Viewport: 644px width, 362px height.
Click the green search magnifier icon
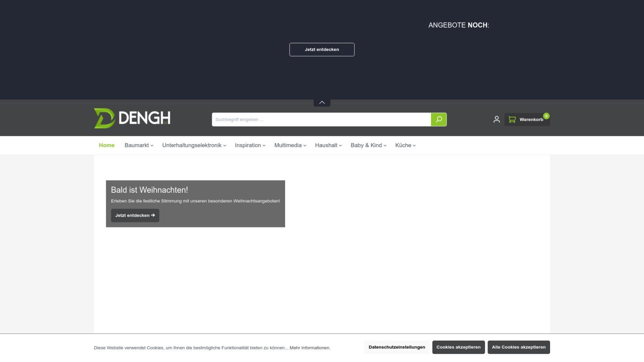pos(439,119)
